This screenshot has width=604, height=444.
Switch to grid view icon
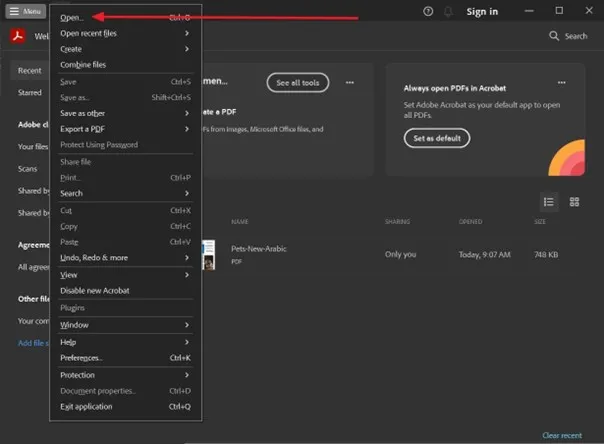click(574, 201)
